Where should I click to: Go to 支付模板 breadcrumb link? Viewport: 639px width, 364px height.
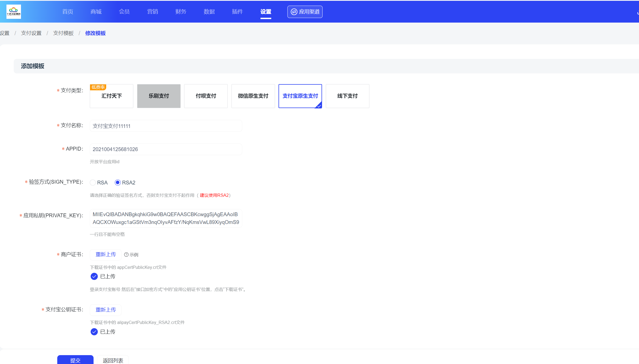pos(63,33)
